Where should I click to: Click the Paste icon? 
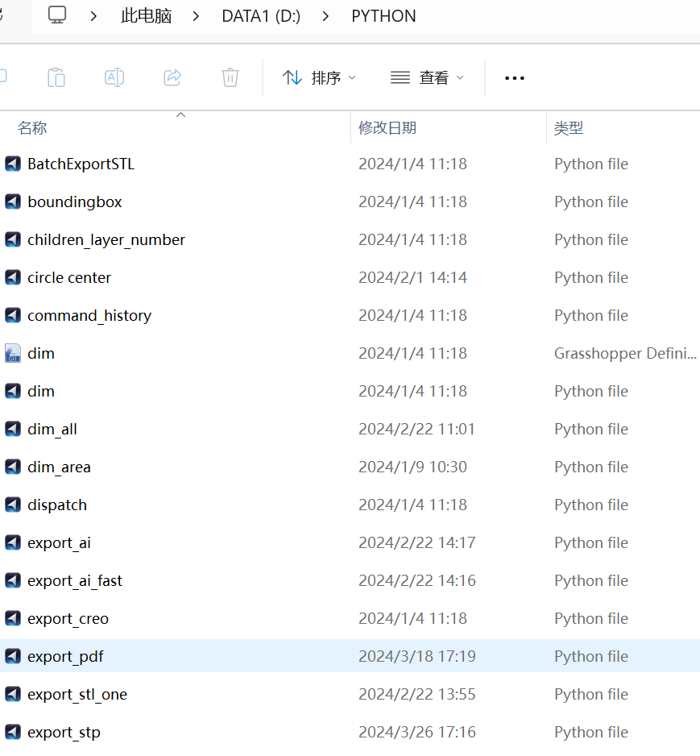(56, 77)
